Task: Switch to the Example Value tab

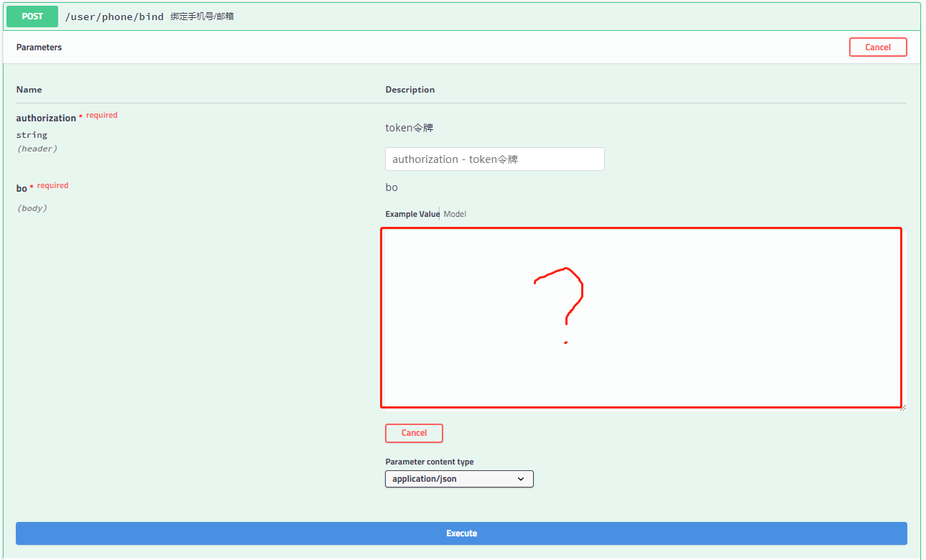Action: [x=412, y=214]
